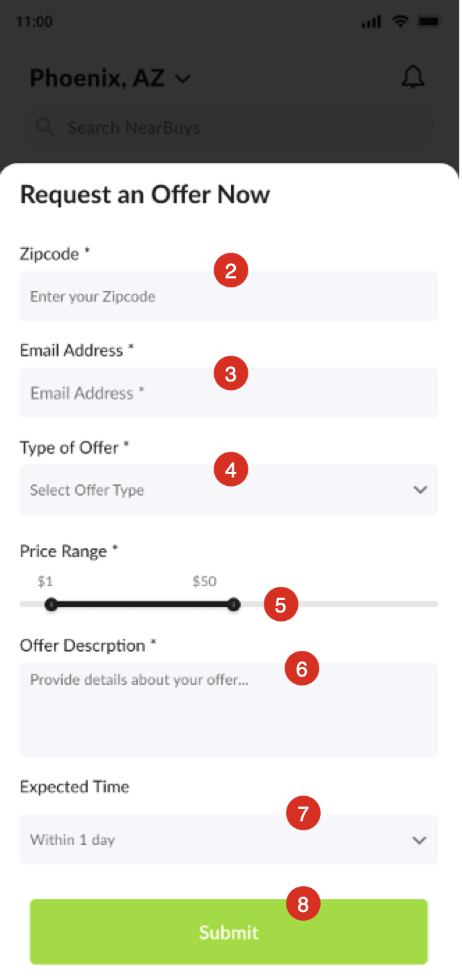Click the battery status icon
The width and height of the screenshot is (462, 980).
coord(430,22)
